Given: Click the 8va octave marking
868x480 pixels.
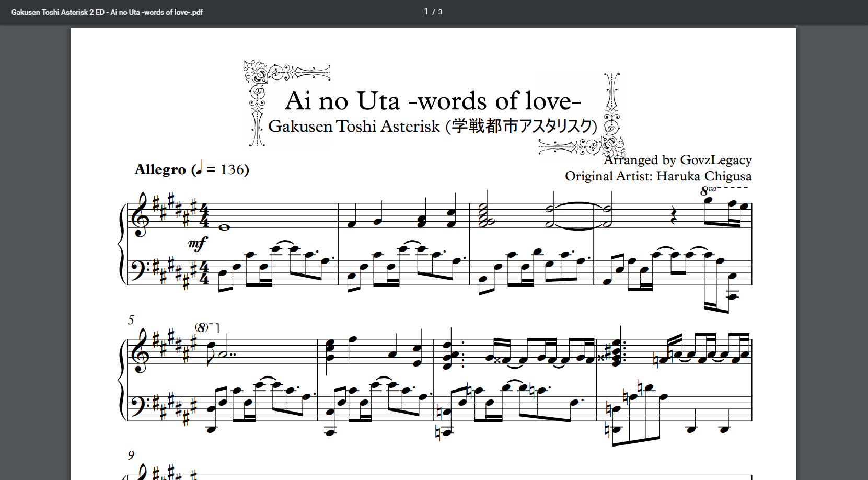Looking at the screenshot, I should 708,190.
